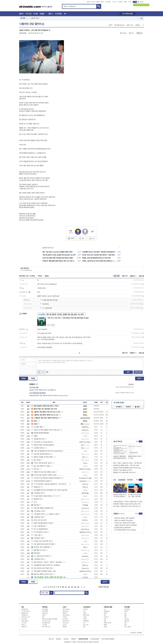Image resolution: width=163 pixels, height=644 pixels.
Task: Open the 페이지 이동 control
Action: (104, 587)
